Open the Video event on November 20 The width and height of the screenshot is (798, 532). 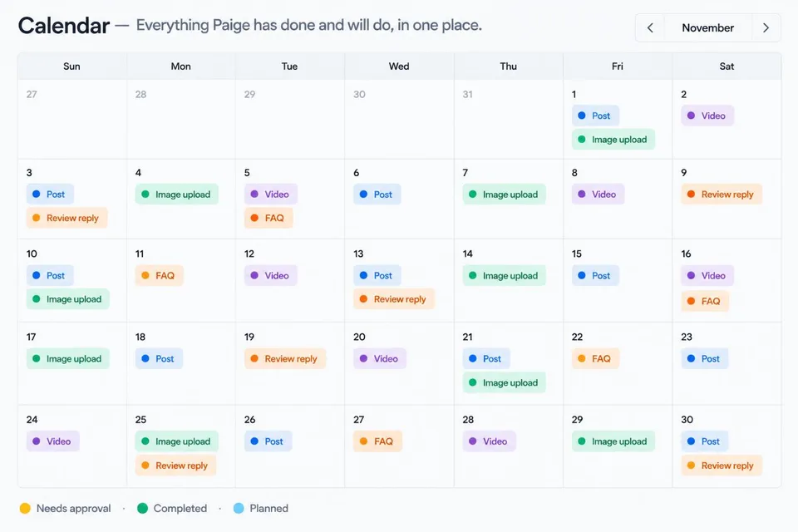pos(380,358)
